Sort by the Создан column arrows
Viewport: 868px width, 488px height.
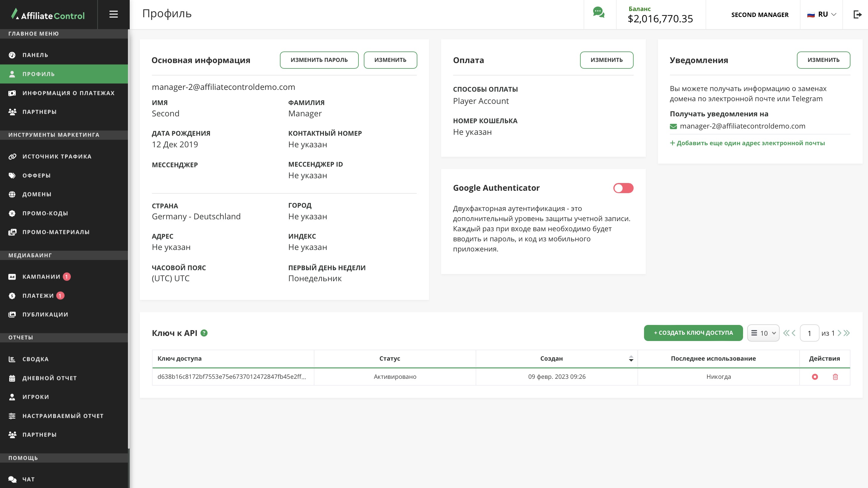(x=631, y=359)
